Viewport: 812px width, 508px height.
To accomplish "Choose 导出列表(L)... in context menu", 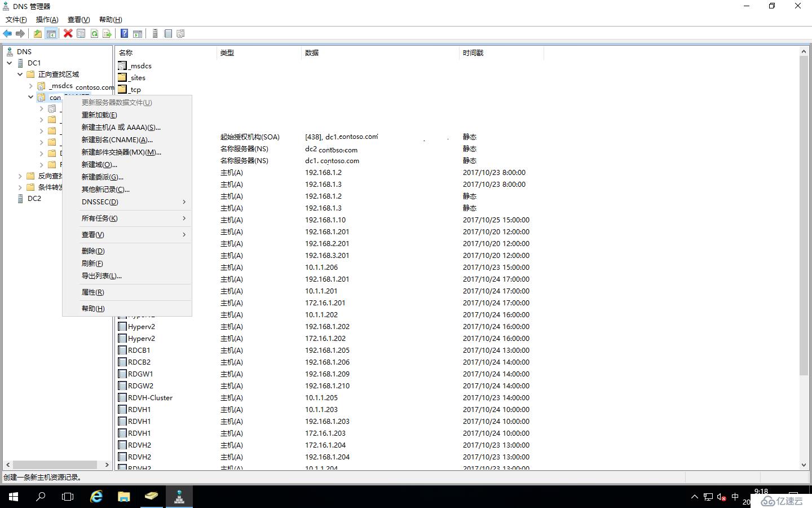I will tap(127, 275).
